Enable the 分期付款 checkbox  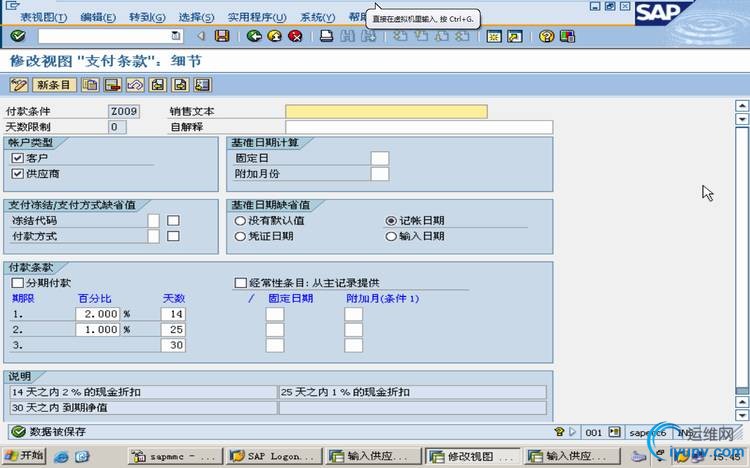click(18, 283)
